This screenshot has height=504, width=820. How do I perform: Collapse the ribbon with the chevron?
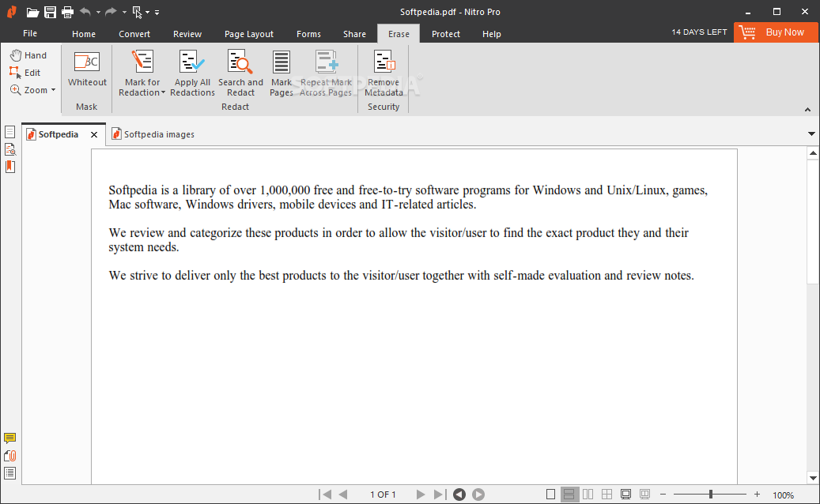pos(807,110)
